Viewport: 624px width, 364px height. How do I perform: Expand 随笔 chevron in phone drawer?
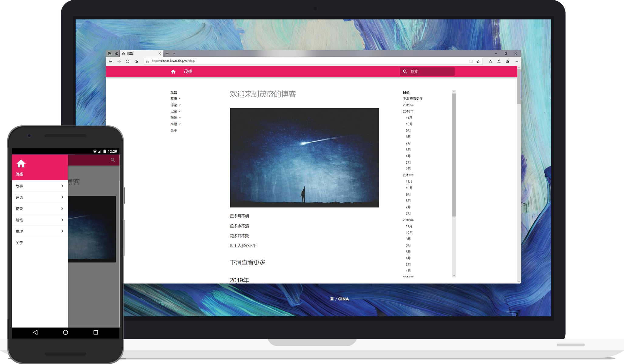point(62,220)
